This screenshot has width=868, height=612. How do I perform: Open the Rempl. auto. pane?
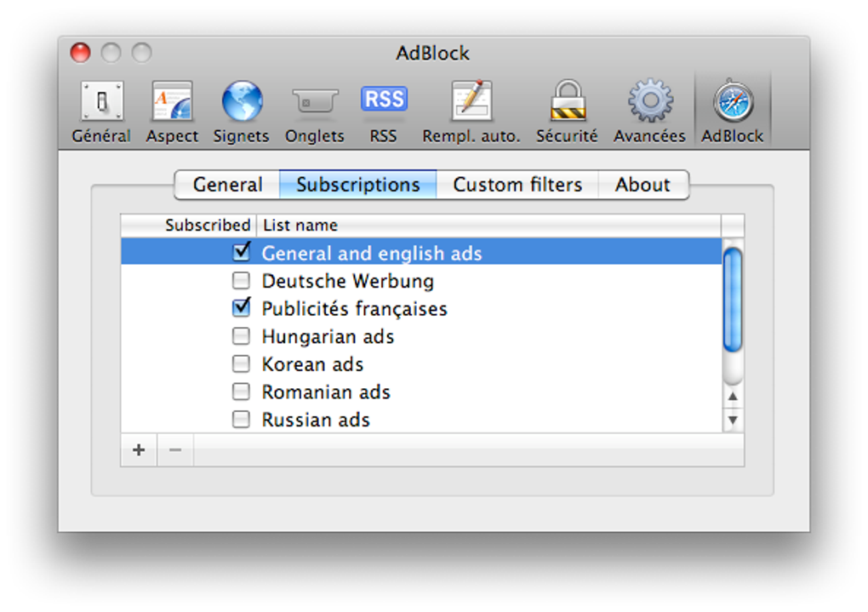click(471, 112)
